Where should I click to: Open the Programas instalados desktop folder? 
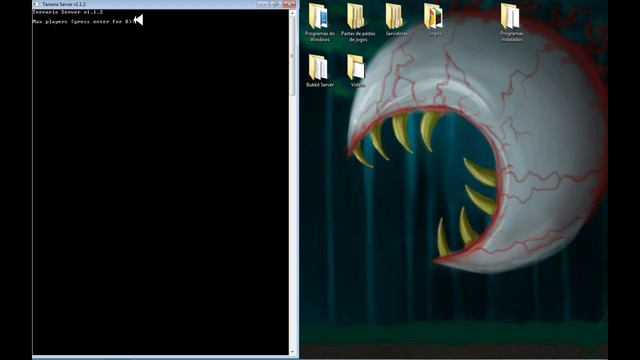[511, 22]
